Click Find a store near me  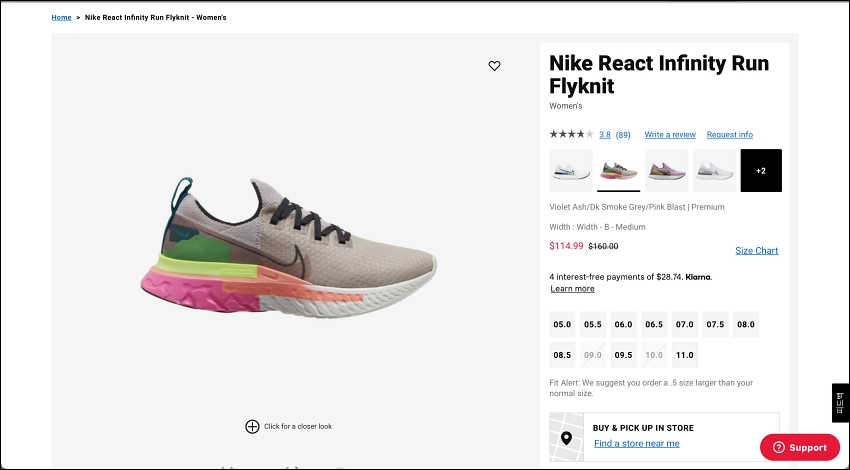(x=636, y=443)
